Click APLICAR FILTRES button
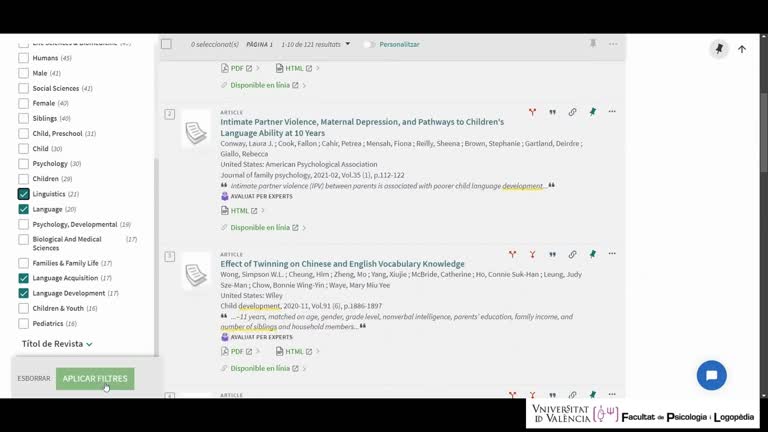 pos(95,379)
